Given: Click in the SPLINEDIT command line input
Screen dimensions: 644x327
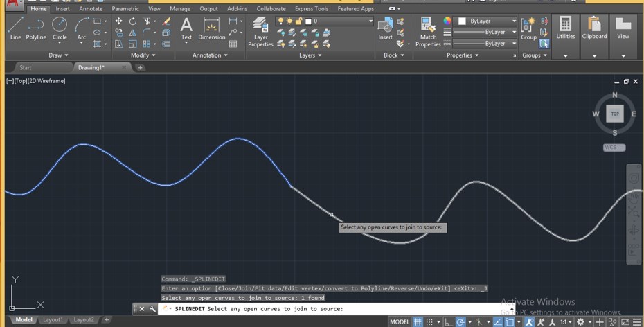Looking at the screenshot, I should pos(415,309).
